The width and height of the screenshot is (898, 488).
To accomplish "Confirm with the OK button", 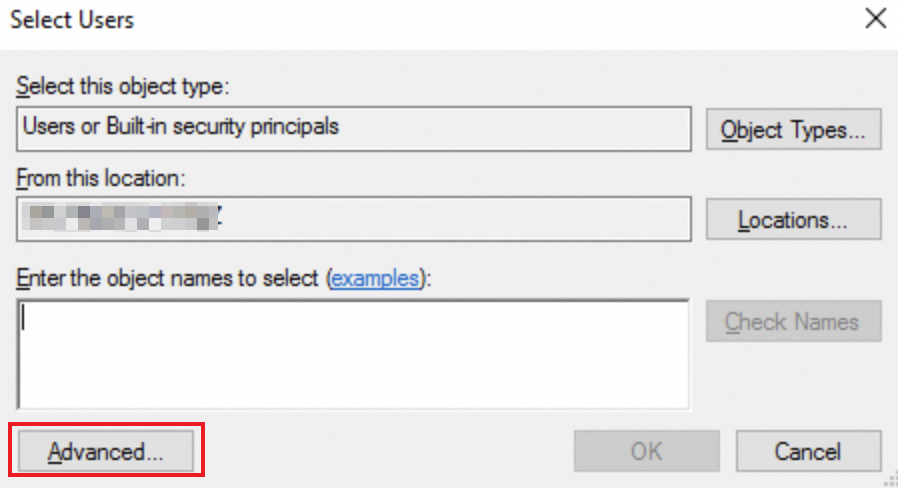I will pyautogui.click(x=646, y=452).
